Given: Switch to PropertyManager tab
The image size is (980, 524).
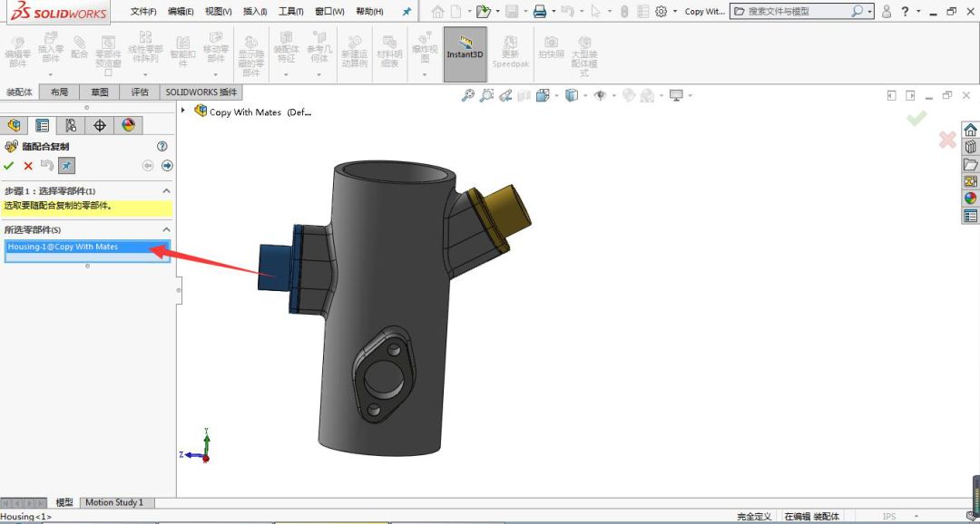Looking at the screenshot, I should [x=42, y=125].
